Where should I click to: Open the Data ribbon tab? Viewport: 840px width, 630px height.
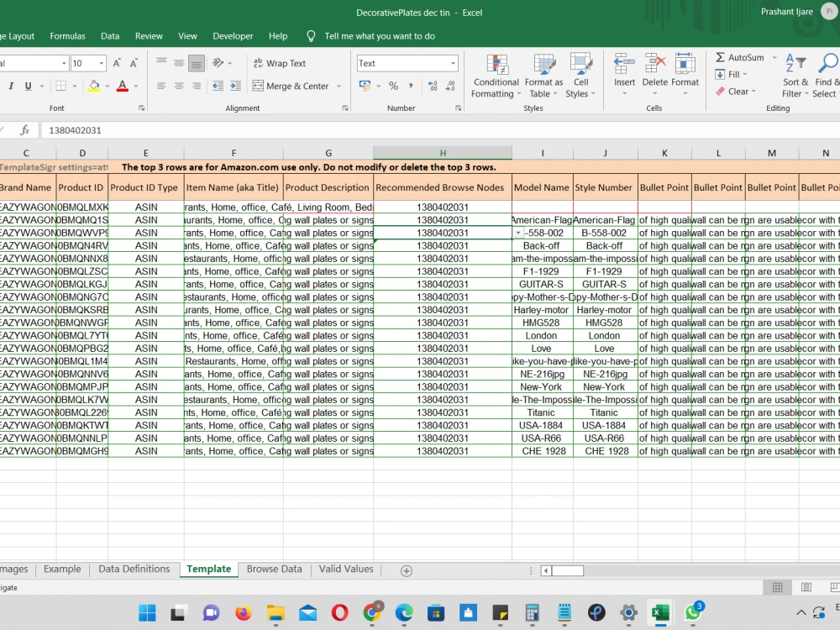pos(110,36)
